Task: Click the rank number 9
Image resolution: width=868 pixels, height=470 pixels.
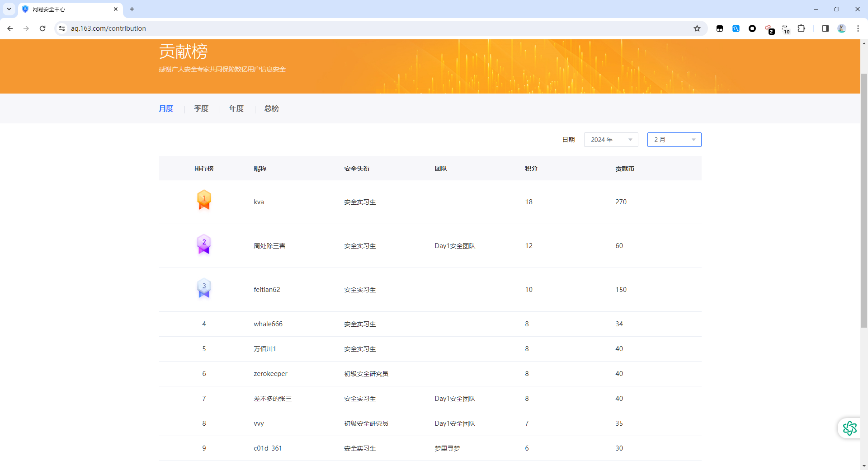Action: 204,448
